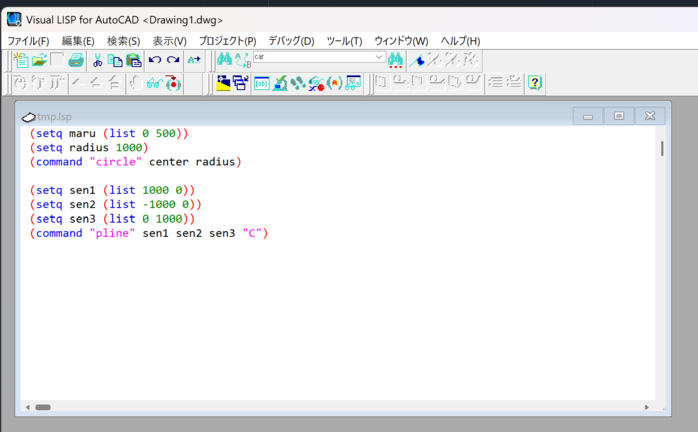Redo the last undone edit

(173, 61)
